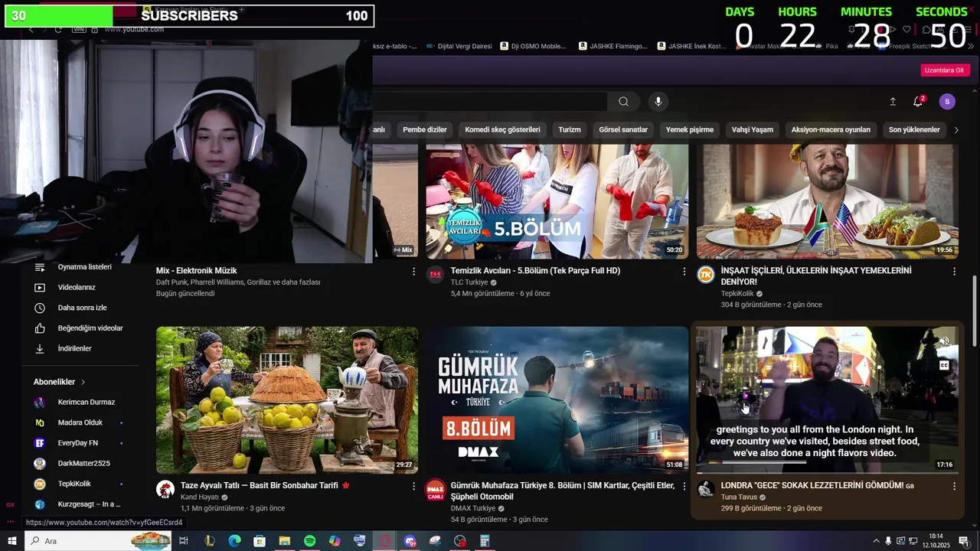Open options for Gümrük Muhafaza video

684,486
